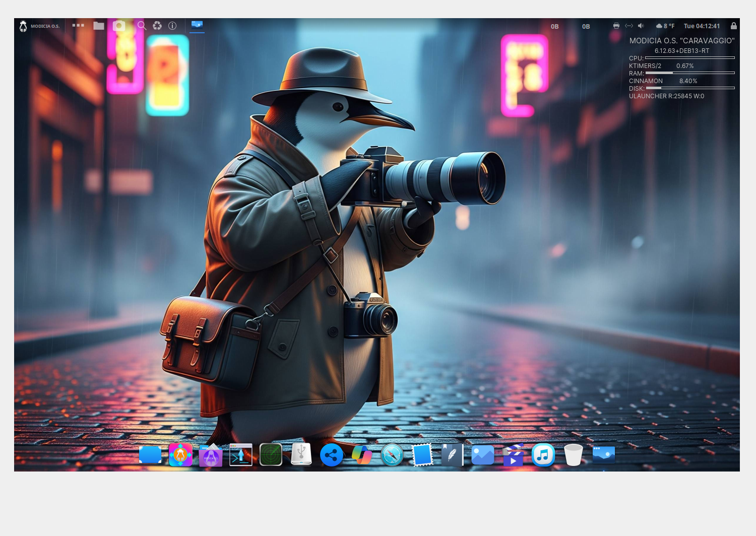
Task: Open the printer applet in system tray
Action: coord(616,26)
